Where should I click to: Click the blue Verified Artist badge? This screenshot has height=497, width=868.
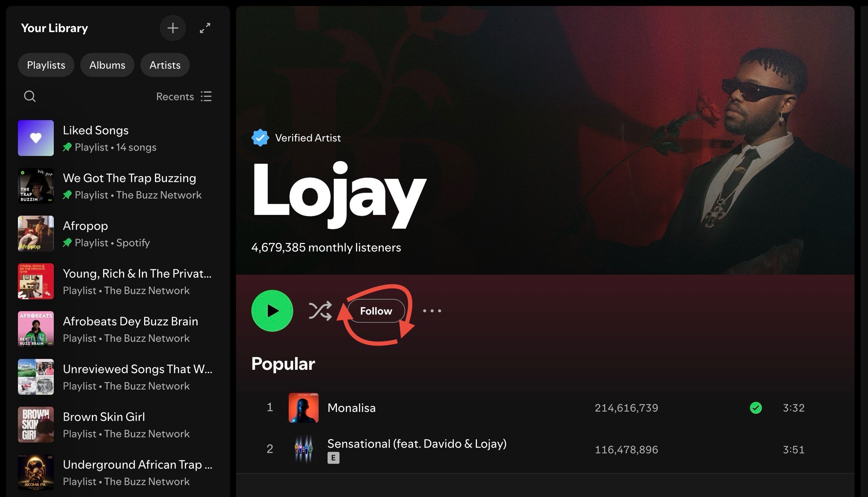(260, 138)
